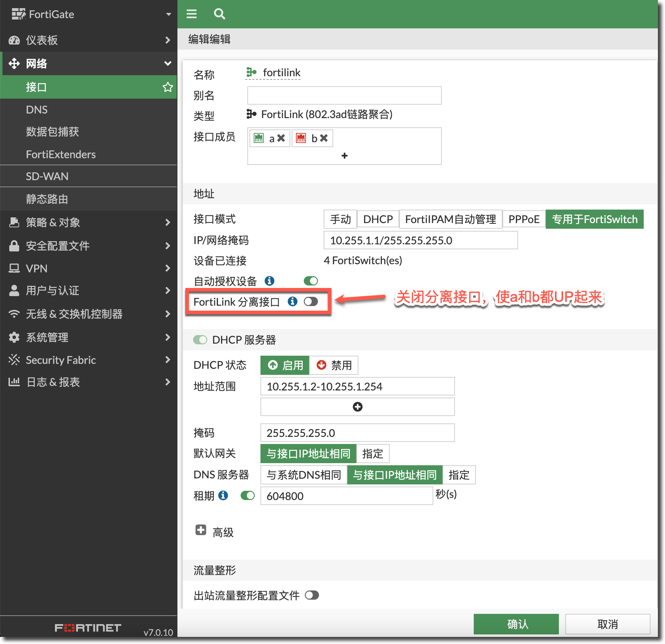Enable 出站流量整形配置文件 toggle
Viewport: 665px width, 644px height.
[x=312, y=595]
